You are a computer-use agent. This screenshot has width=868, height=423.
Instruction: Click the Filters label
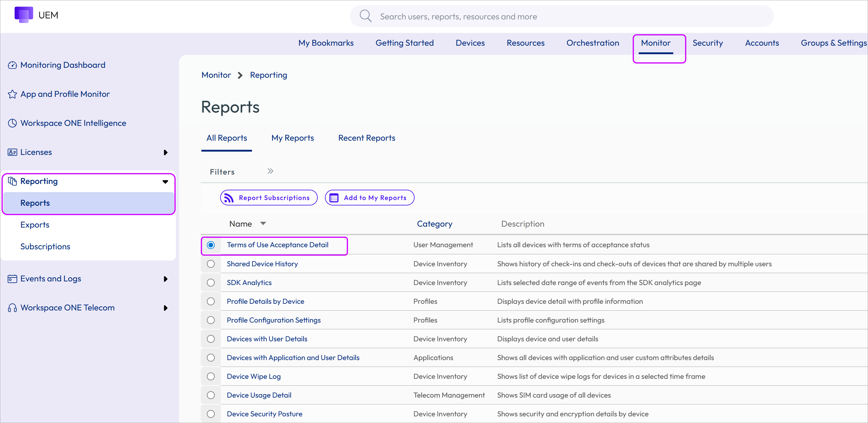222,172
